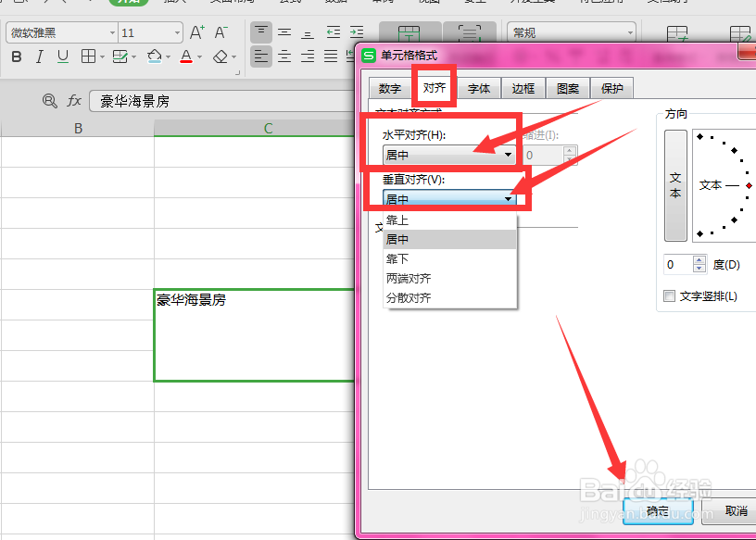Viewport: 756px width, 540px height.
Task: Click the fx insert function icon
Action: 73,101
